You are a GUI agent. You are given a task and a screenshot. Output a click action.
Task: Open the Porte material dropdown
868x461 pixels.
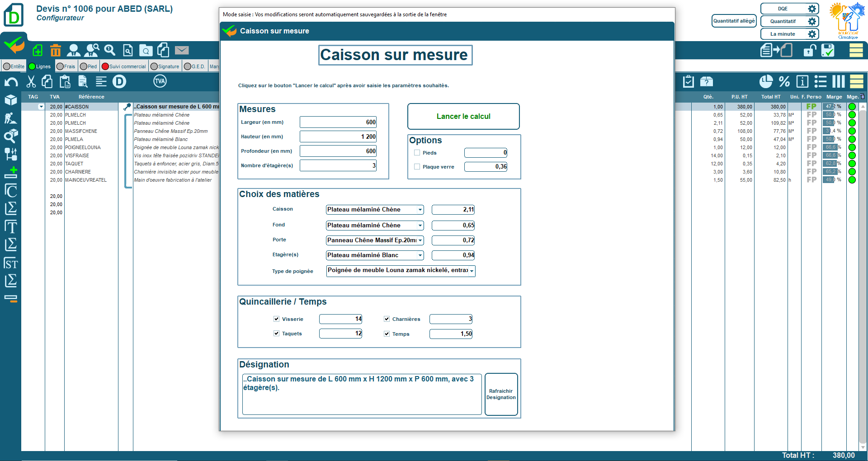(420, 240)
